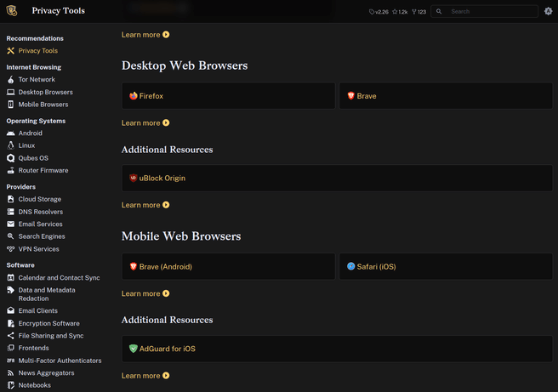Click Learn more under Brave (Android)

[x=145, y=294]
